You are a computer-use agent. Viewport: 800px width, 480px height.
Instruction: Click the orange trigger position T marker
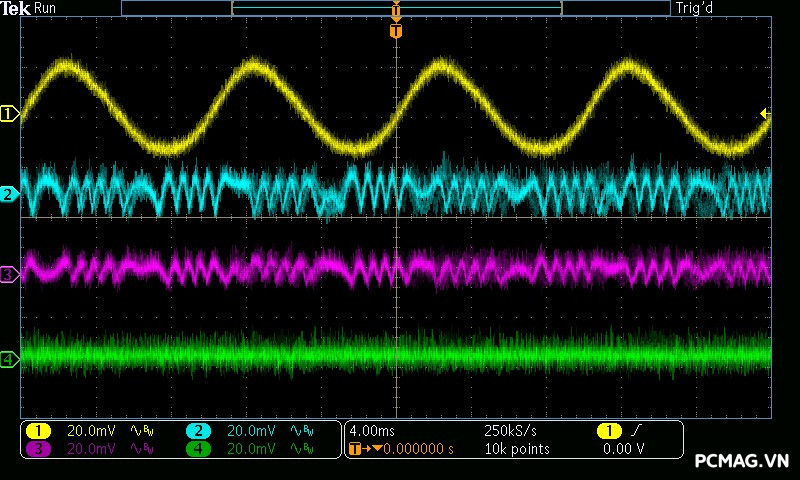(x=396, y=31)
